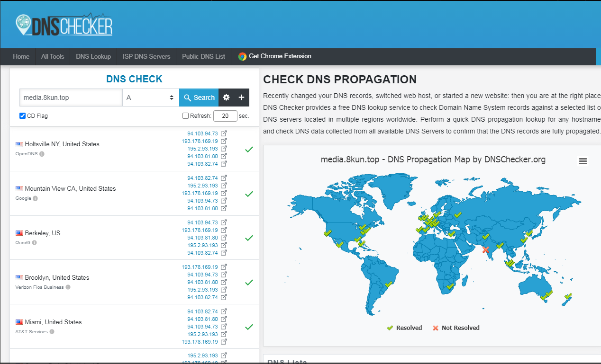Viewport: 601px width, 364px height.
Task: Open external link for Holtsville 195.2.93.193
Action: click(x=224, y=149)
